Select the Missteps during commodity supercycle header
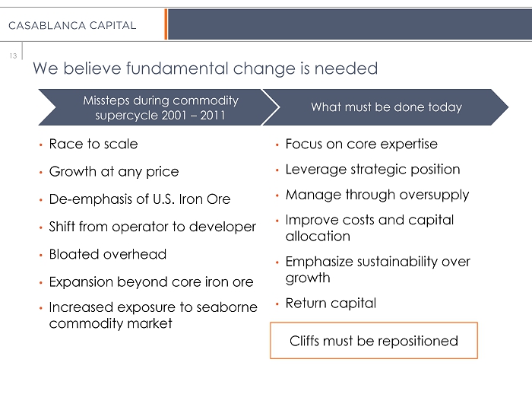Image resolution: width=532 pixels, height=407 pixels. coord(160,107)
